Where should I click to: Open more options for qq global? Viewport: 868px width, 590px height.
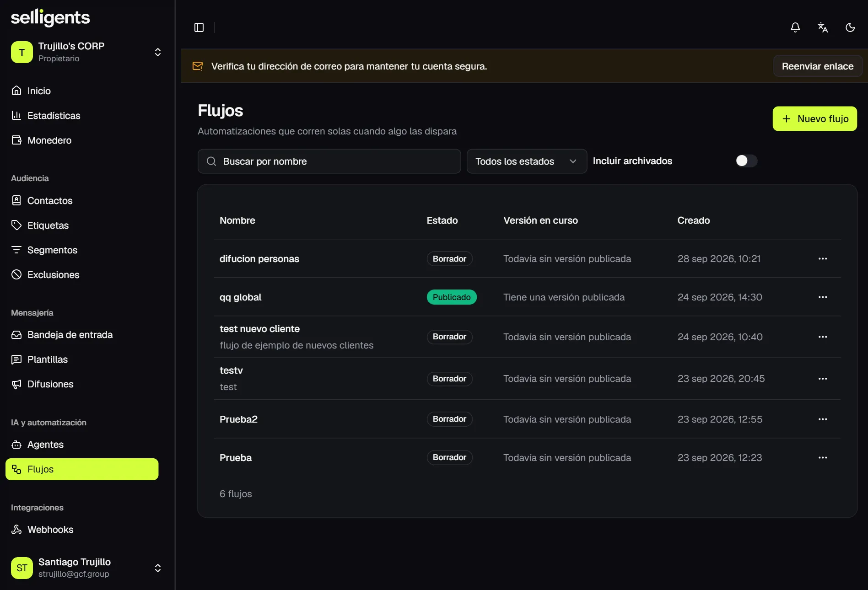[823, 297]
